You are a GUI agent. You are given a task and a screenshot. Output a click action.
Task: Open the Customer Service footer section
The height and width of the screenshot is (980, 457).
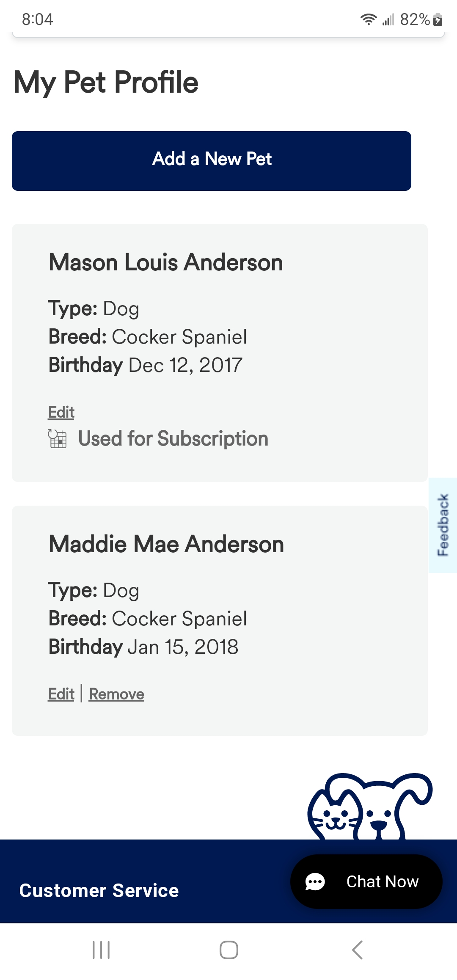click(x=99, y=890)
